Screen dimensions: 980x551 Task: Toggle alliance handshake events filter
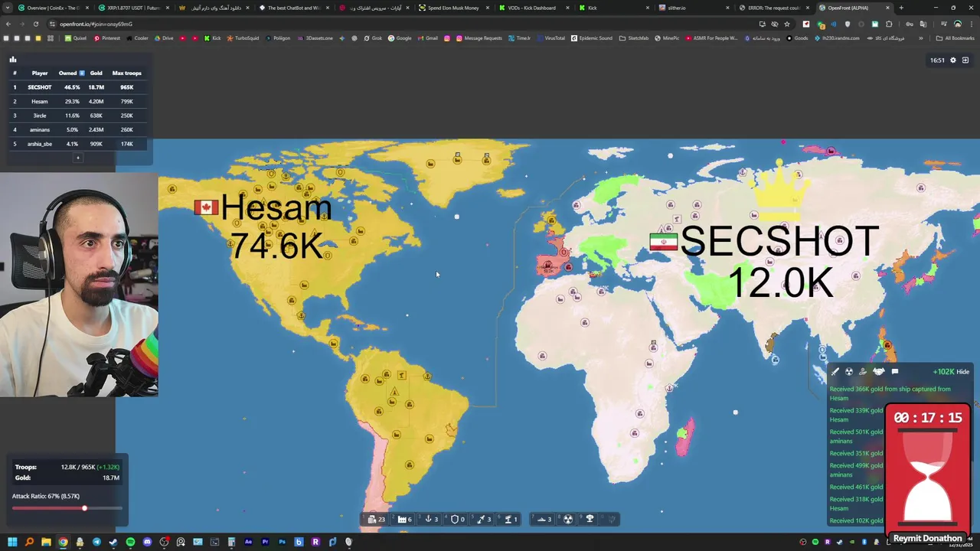tap(878, 372)
